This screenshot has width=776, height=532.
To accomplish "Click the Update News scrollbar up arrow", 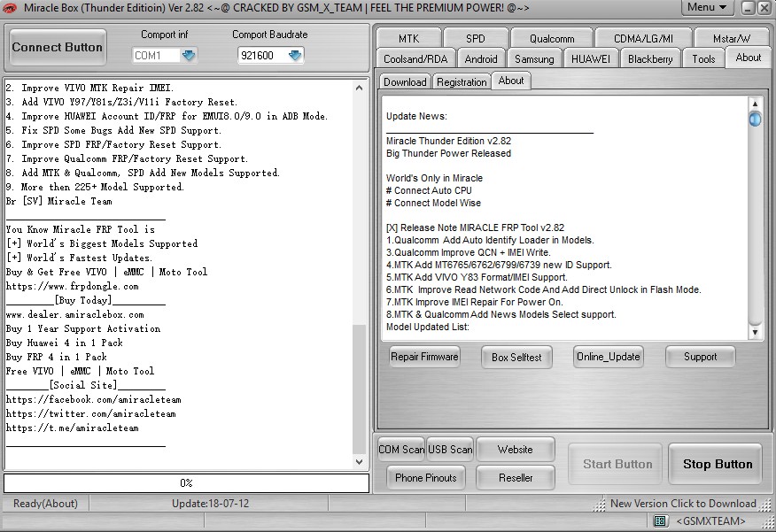I will point(755,104).
